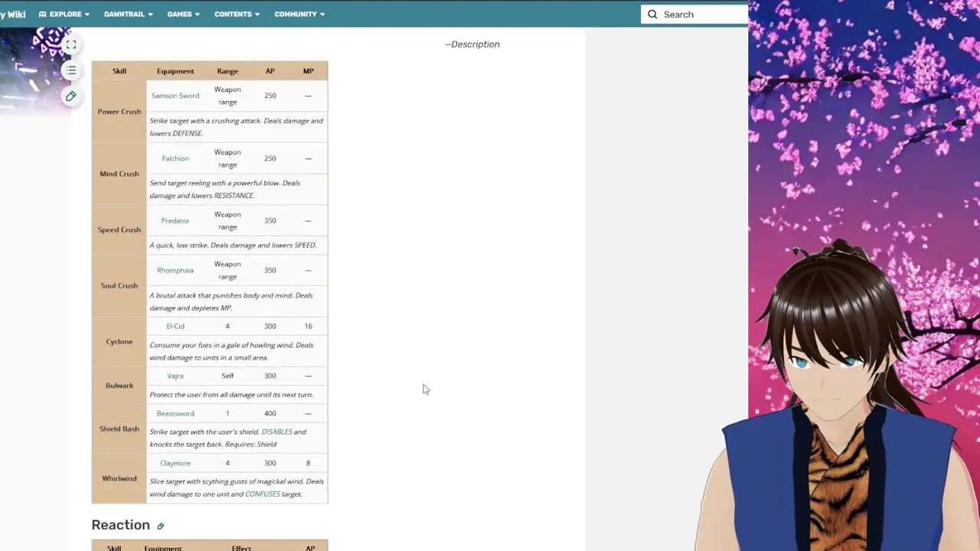Viewport: 980px width, 551px height.
Task: Click the Description caption text
Action: (472, 44)
